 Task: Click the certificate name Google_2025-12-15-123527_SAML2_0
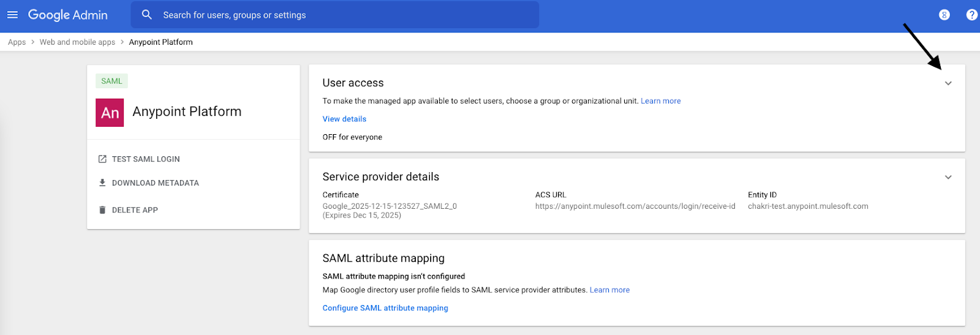click(390, 206)
